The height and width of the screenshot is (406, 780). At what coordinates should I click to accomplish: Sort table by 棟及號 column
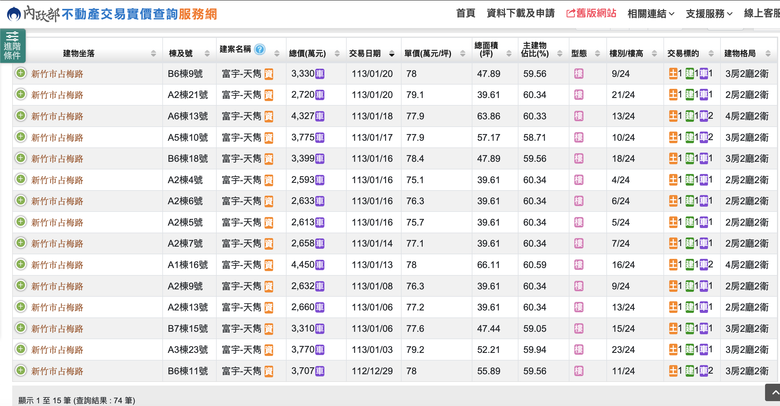(207, 53)
